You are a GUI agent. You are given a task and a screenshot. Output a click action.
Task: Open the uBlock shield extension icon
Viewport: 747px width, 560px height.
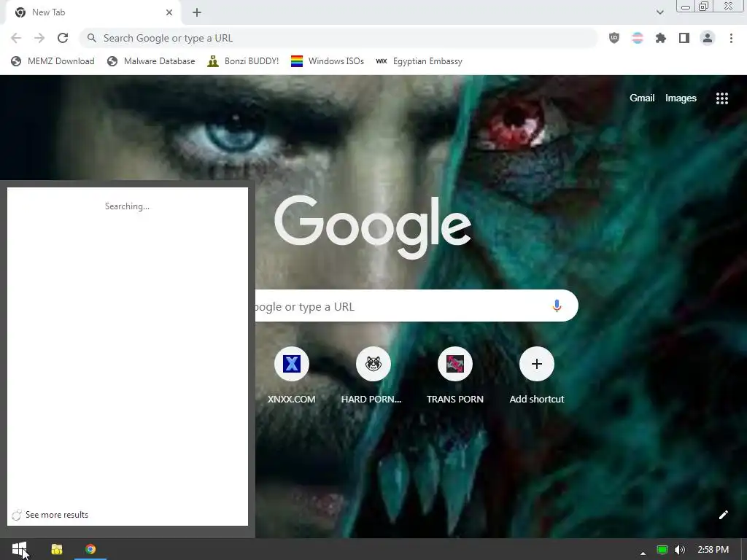click(614, 38)
